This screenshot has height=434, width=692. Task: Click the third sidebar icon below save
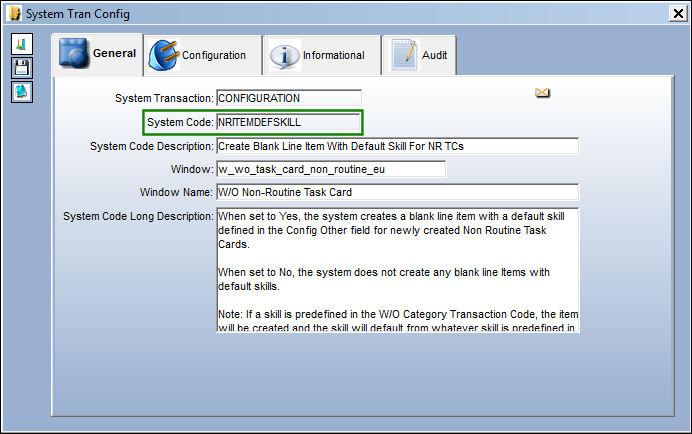coord(22,92)
